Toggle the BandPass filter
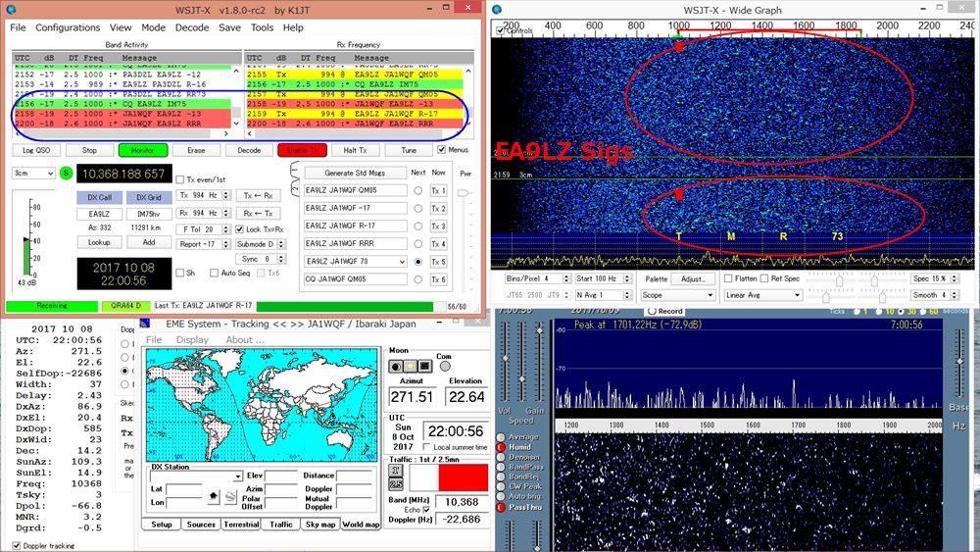The height and width of the screenshot is (552, 980). click(501, 467)
